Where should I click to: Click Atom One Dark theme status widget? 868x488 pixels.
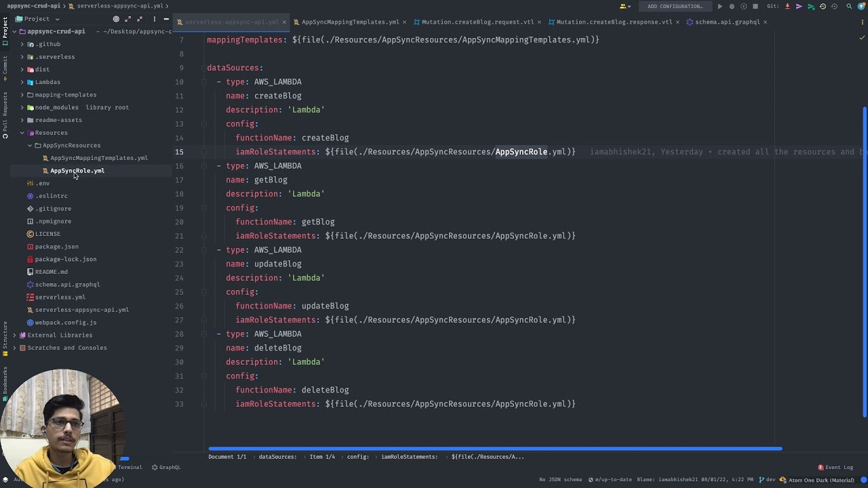pyautogui.click(x=817, y=480)
